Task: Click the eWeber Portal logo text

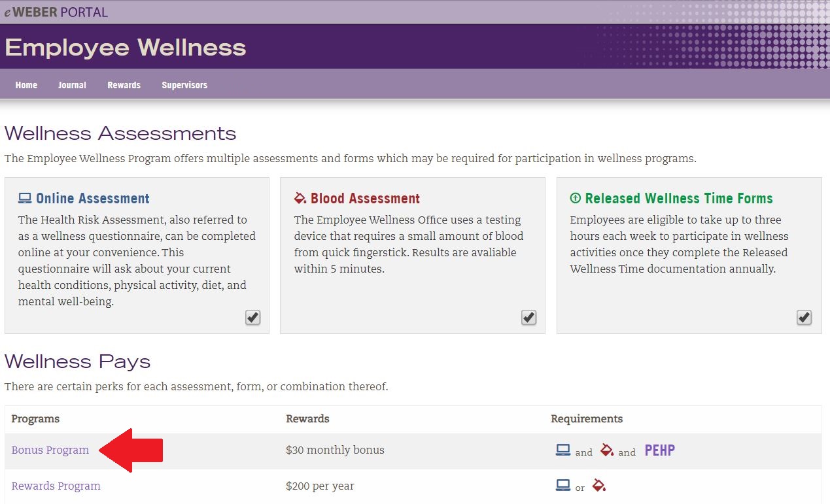Action: coord(56,12)
